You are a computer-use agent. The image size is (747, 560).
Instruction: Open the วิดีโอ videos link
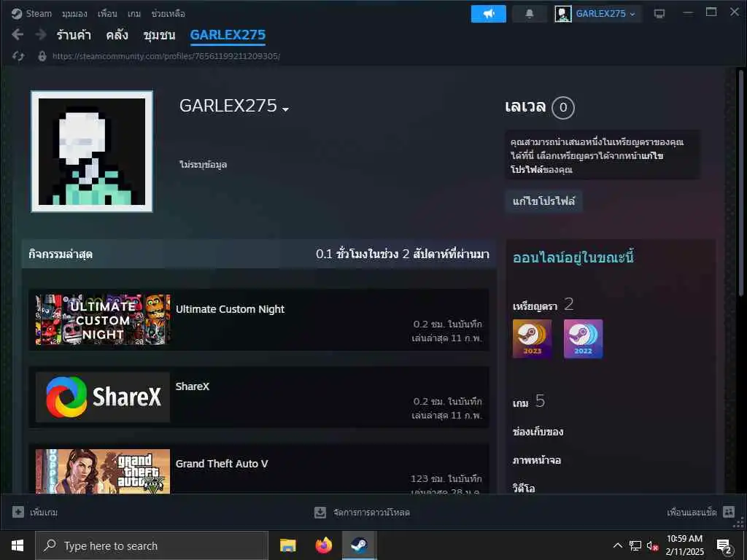click(524, 488)
